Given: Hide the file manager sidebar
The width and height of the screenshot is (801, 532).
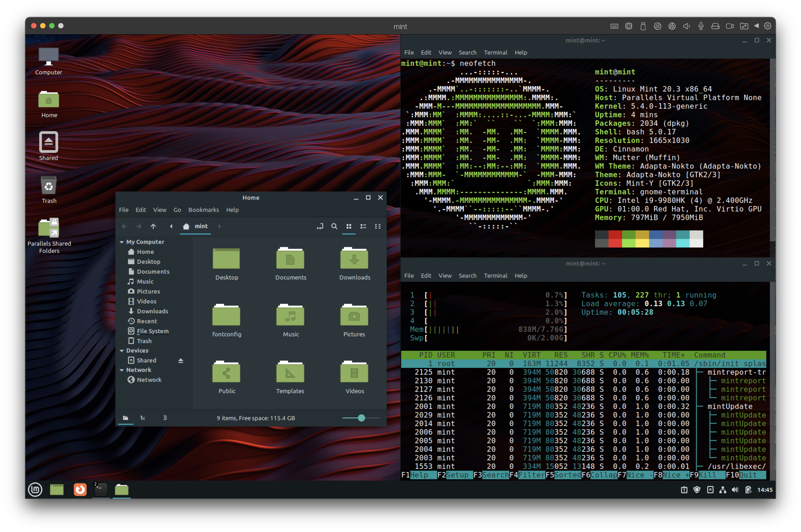Looking at the screenshot, I should (x=165, y=418).
